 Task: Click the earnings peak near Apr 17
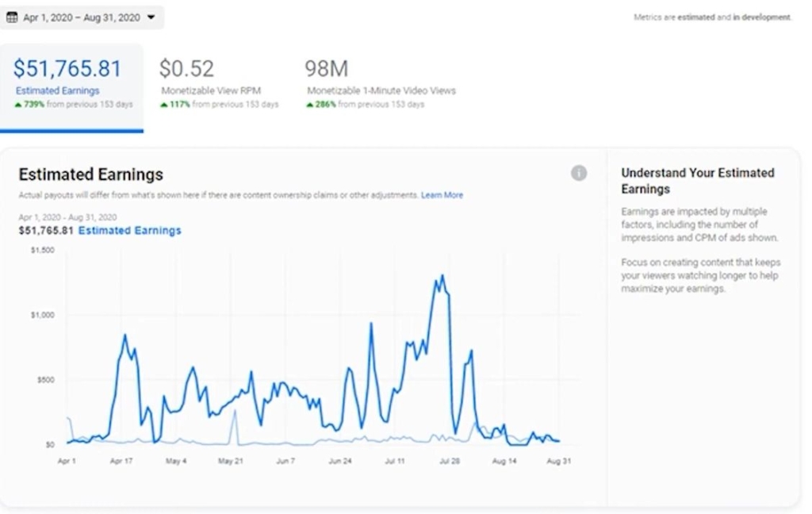coord(124,336)
